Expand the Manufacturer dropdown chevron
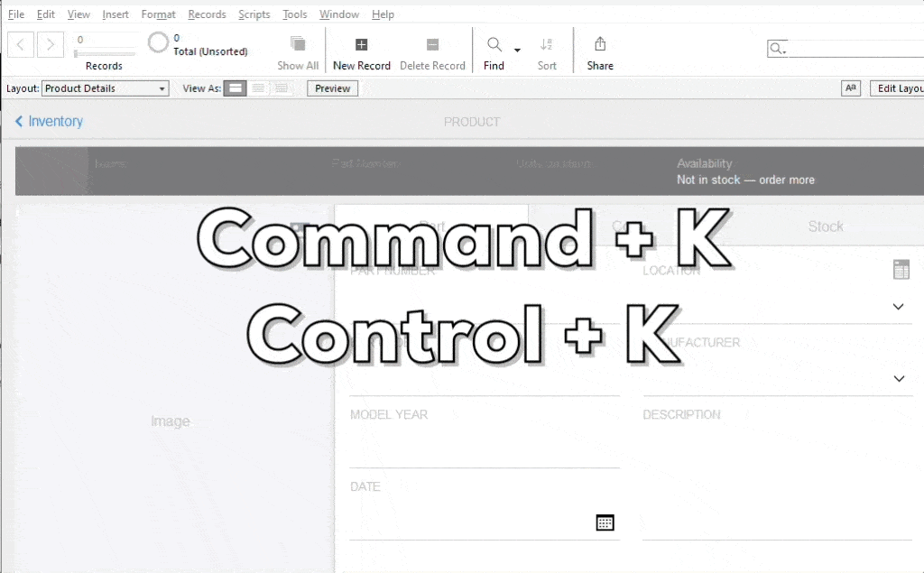This screenshot has width=924, height=573. click(x=899, y=378)
